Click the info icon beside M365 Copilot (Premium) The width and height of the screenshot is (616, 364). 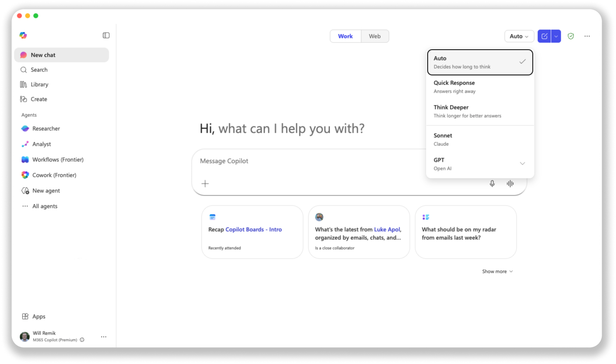82,340
